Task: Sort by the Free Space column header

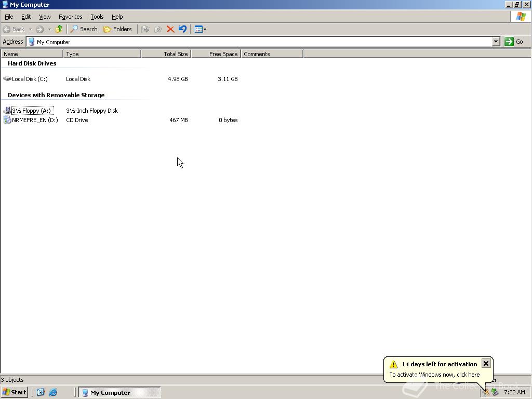Action: (x=216, y=54)
